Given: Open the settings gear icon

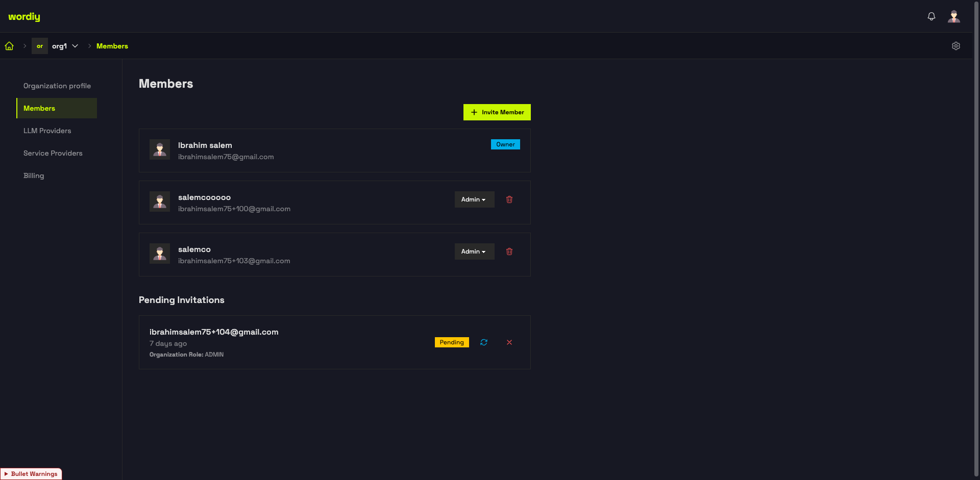Looking at the screenshot, I should 956,46.
